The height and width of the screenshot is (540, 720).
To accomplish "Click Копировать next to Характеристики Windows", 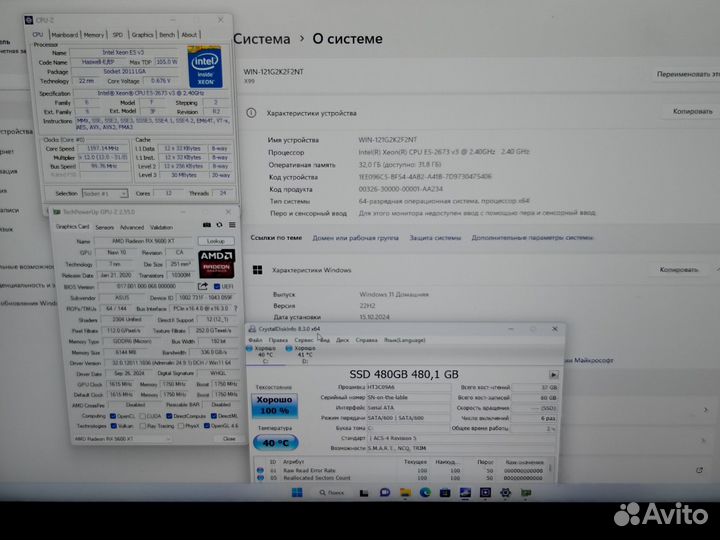I will tap(679, 270).
